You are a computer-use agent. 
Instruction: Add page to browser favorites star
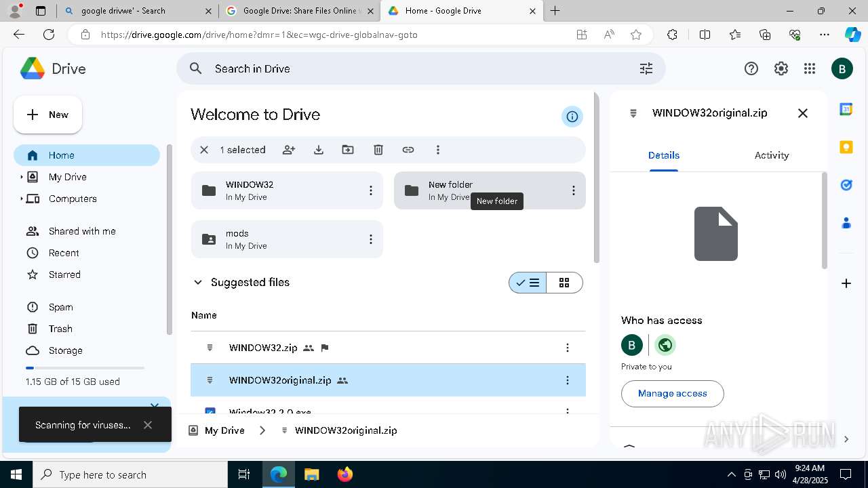click(636, 35)
